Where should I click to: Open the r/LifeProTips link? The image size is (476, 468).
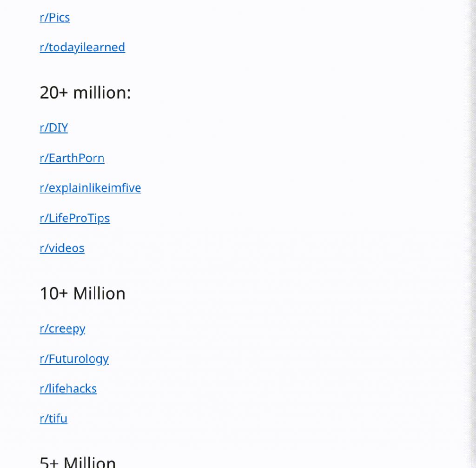pyautogui.click(x=75, y=218)
